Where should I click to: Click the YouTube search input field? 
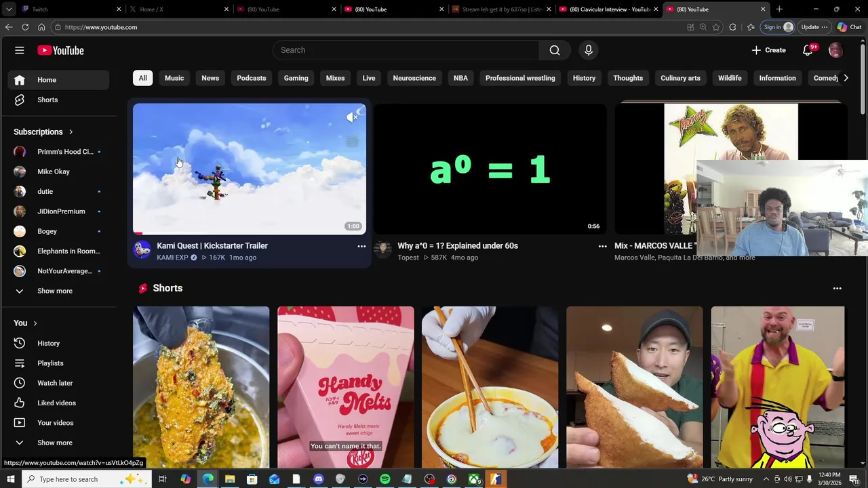coord(406,50)
